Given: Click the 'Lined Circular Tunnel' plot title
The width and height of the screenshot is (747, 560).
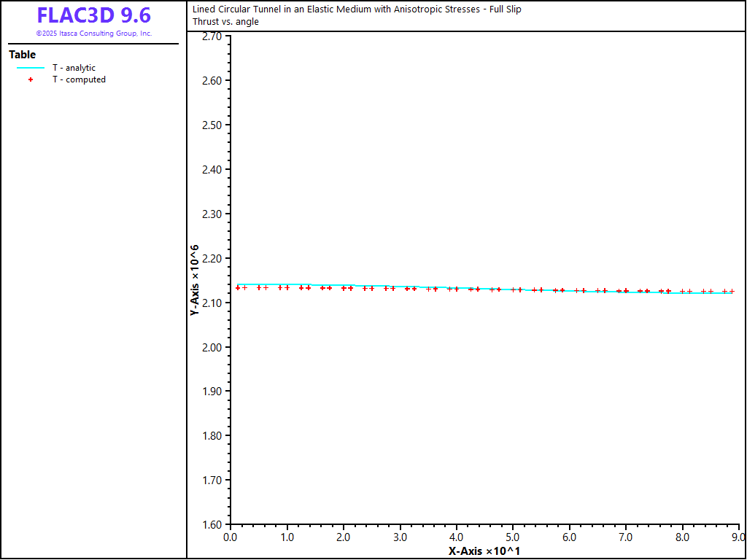Looking at the screenshot, I should (357, 9).
